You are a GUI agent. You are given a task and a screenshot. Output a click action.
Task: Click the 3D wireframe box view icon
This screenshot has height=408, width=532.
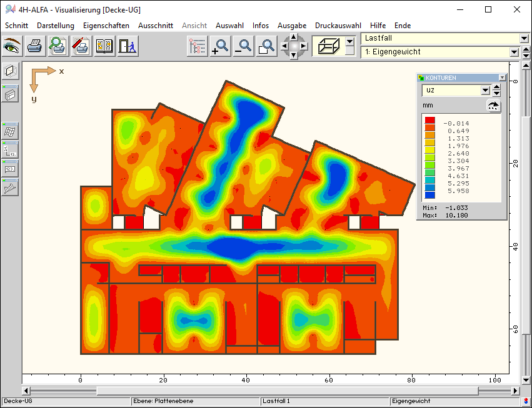tap(328, 46)
